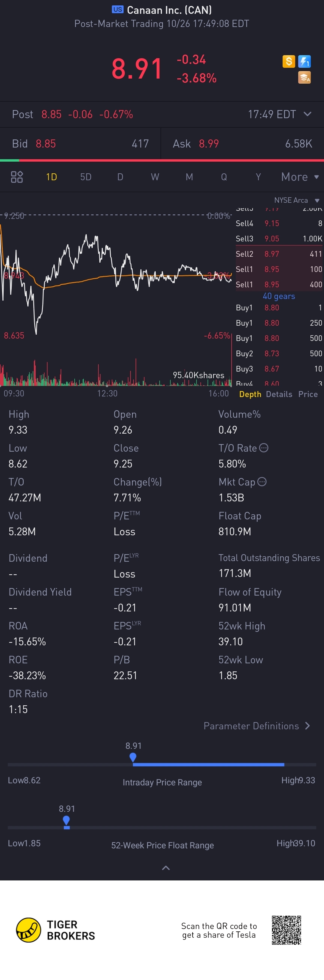Screen dimensions: 324x980
Task: Select the D daily chart tab
Action: [x=120, y=177]
